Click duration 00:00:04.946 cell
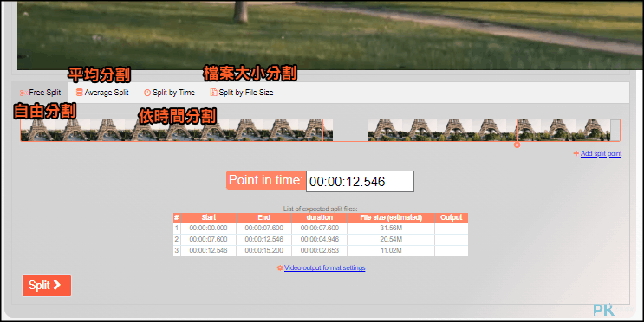This screenshot has height=322, width=644. coord(320,239)
